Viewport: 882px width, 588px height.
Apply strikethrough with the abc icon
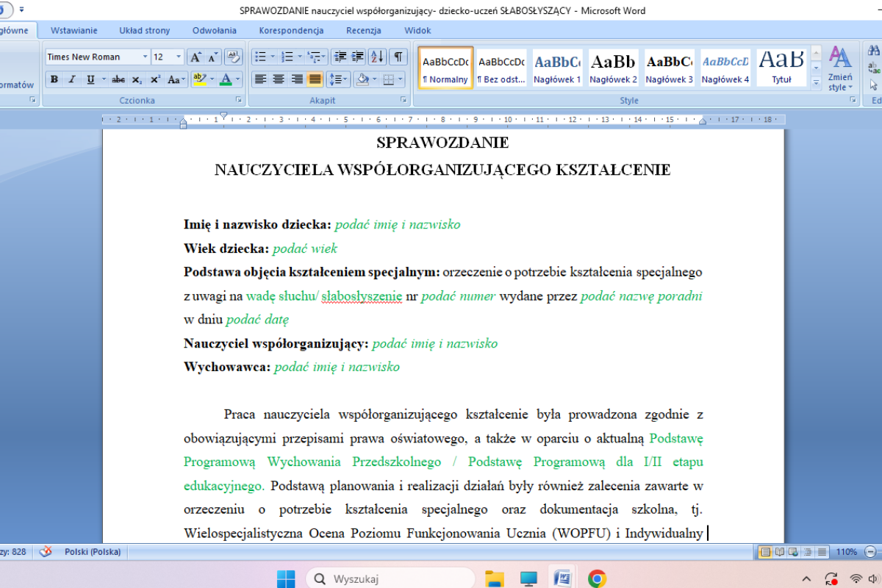tap(118, 79)
